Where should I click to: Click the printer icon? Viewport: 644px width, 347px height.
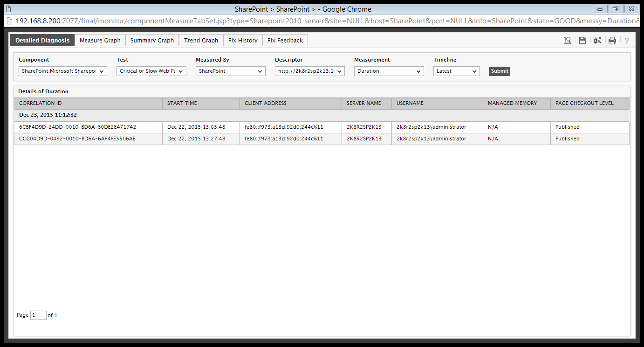pos(612,41)
